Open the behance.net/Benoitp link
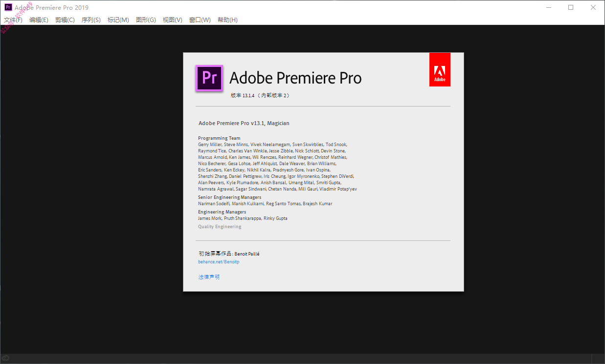 219,262
